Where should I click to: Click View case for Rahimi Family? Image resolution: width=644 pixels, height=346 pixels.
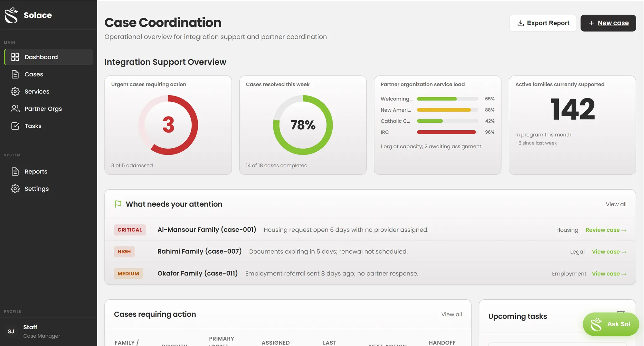click(609, 252)
